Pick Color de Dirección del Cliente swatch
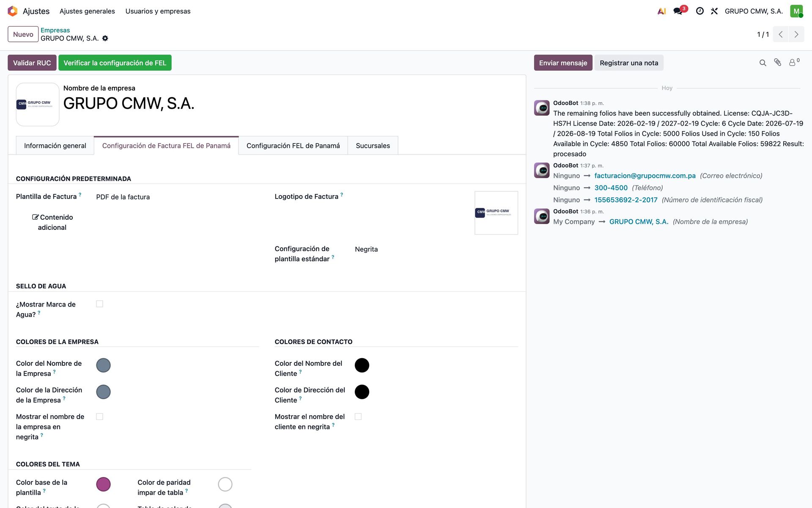 [x=362, y=392]
